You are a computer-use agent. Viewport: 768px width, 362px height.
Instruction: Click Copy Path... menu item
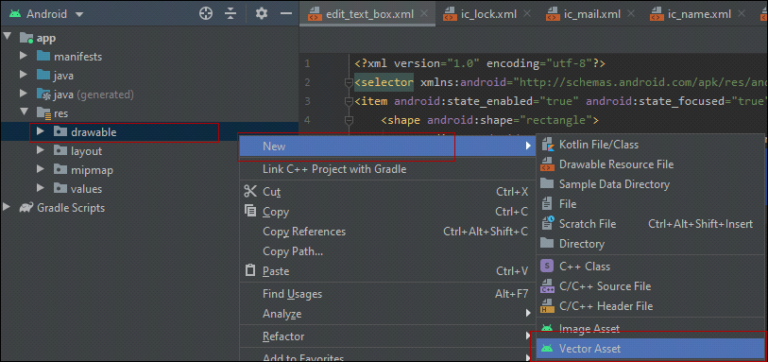click(x=293, y=251)
